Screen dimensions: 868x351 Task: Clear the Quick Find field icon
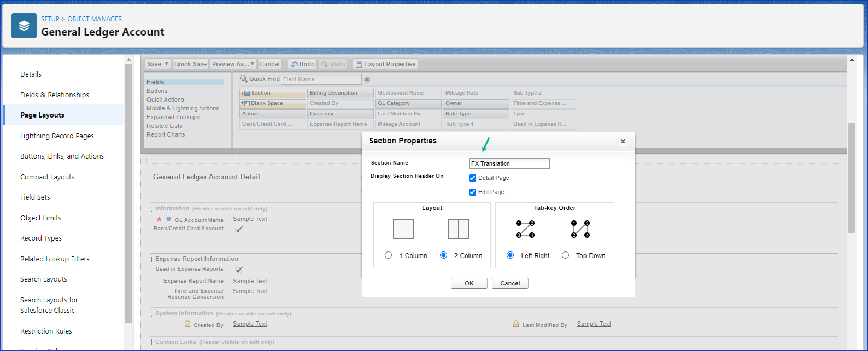[367, 80]
